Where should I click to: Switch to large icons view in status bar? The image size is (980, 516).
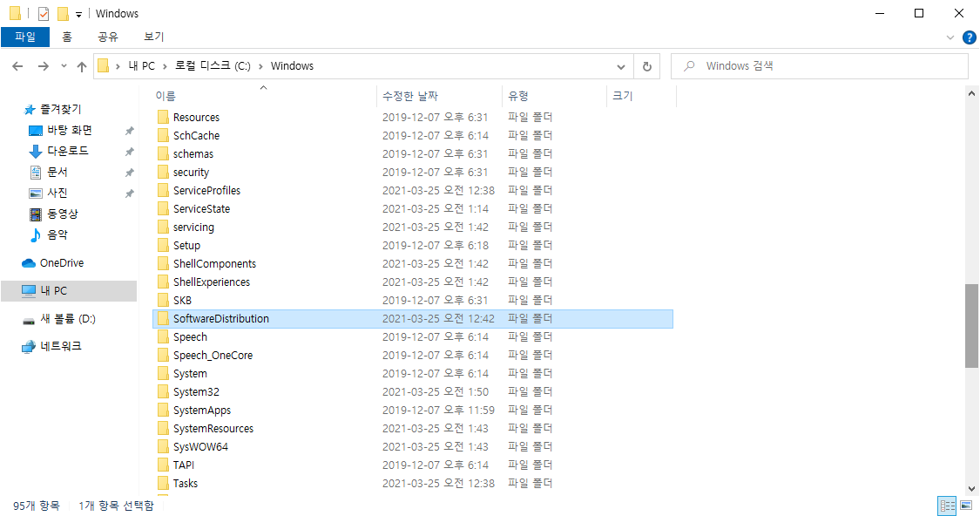[967, 506]
